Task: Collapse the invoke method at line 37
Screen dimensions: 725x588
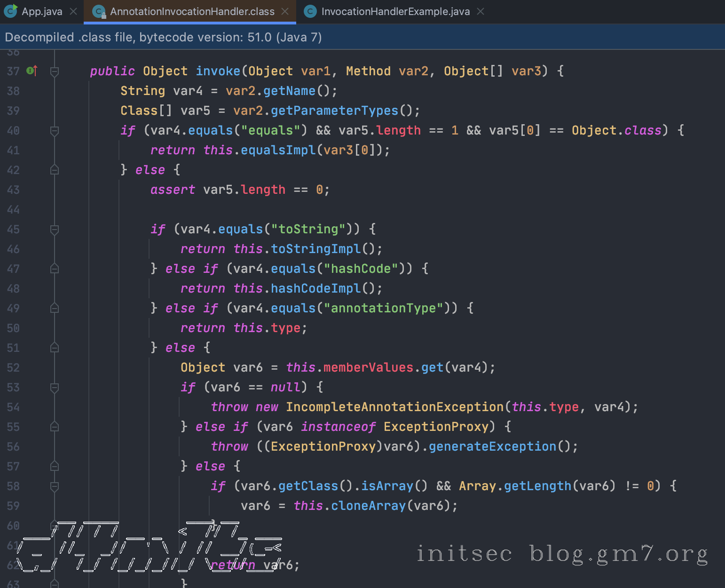Action: [x=55, y=72]
